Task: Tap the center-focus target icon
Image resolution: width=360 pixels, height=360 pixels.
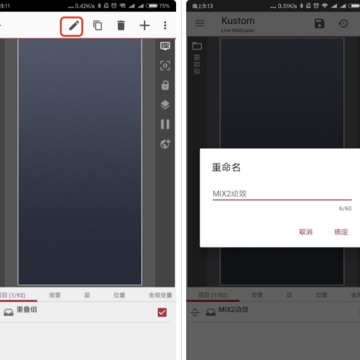Action: pos(165,66)
